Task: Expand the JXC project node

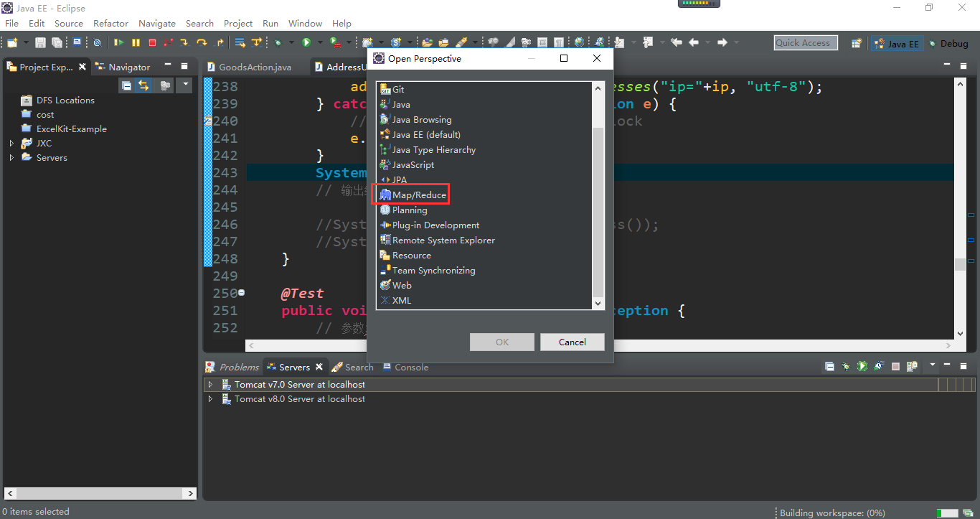Action: click(11, 144)
